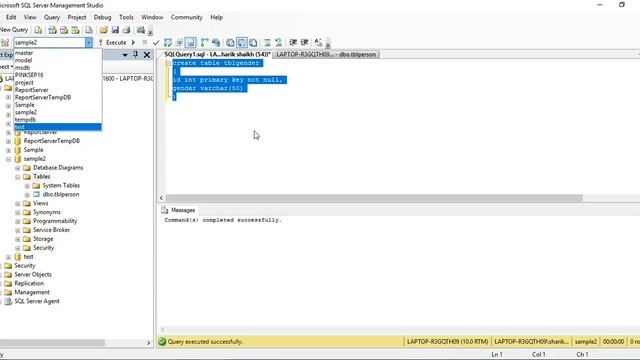Click the Increase Indent icon
The height and width of the screenshot is (360, 640).
tap(304, 42)
